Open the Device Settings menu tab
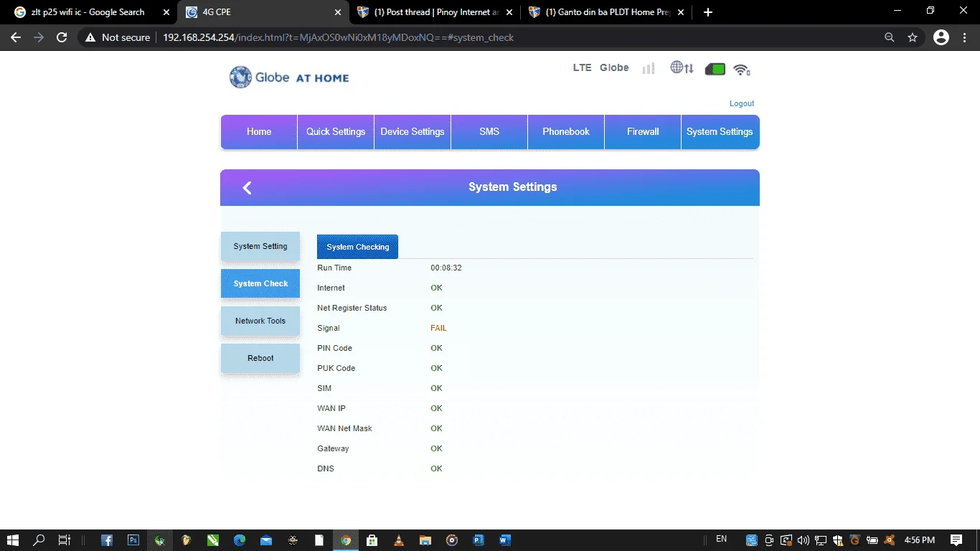Image resolution: width=980 pixels, height=551 pixels. pyautogui.click(x=413, y=132)
